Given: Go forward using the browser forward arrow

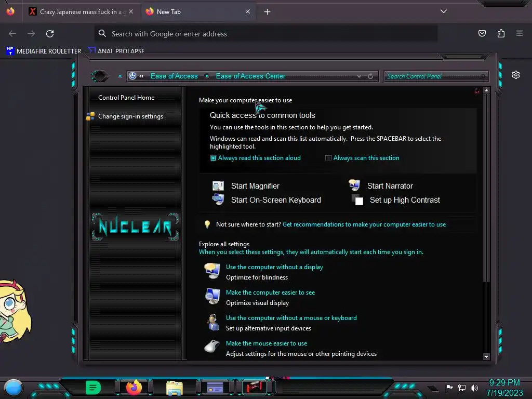Looking at the screenshot, I should [x=31, y=34].
